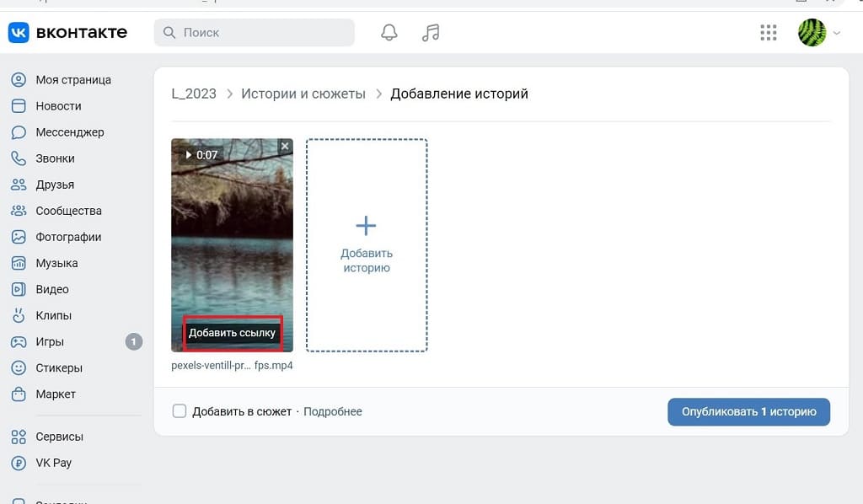Screen dimensions: 863x504
Task: Click the VKontakte logo
Action: point(67,33)
